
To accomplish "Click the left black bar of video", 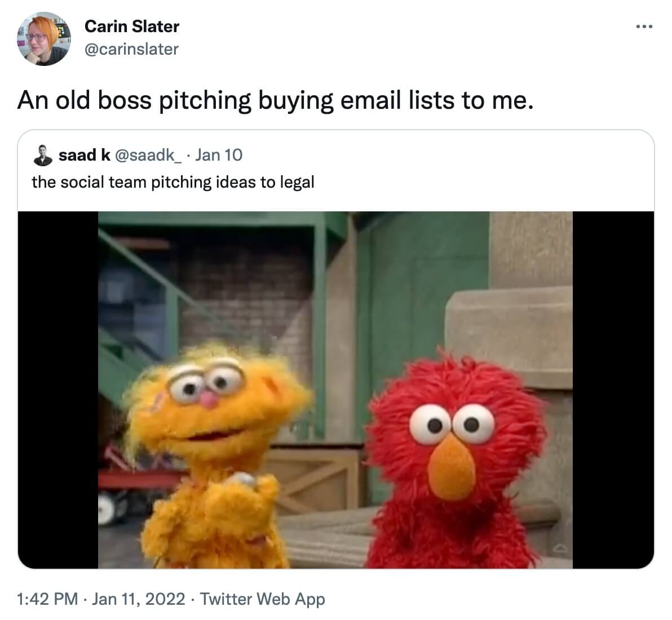I will [58, 390].
